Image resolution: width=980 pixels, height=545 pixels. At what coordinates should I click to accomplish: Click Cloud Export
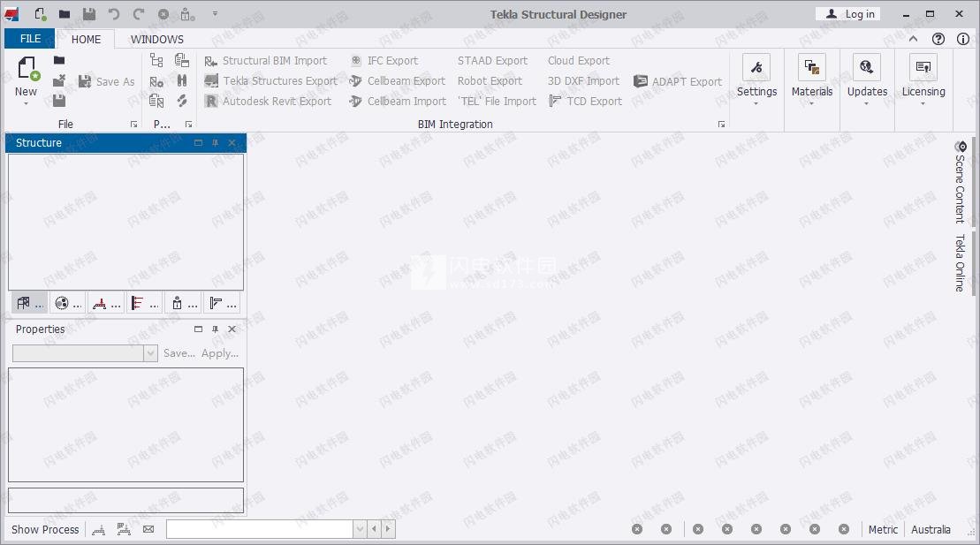click(x=579, y=61)
